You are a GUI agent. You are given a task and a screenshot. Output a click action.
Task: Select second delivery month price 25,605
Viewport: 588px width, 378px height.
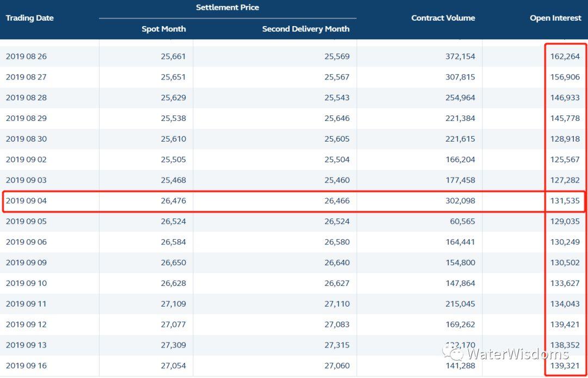coord(337,139)
